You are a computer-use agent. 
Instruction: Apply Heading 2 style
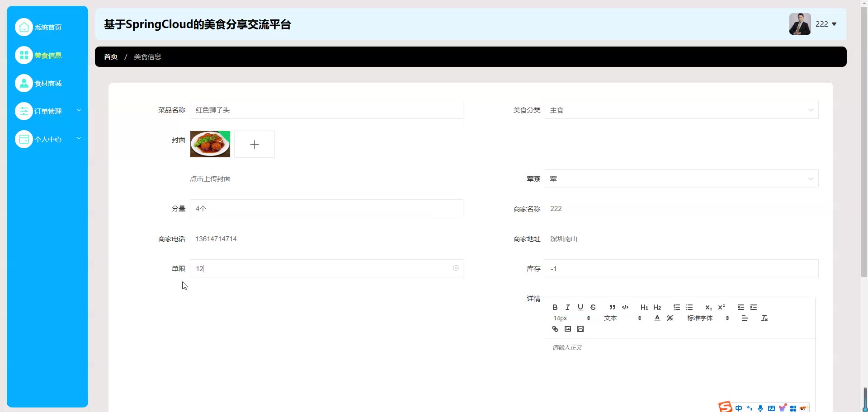coord(657,307)
